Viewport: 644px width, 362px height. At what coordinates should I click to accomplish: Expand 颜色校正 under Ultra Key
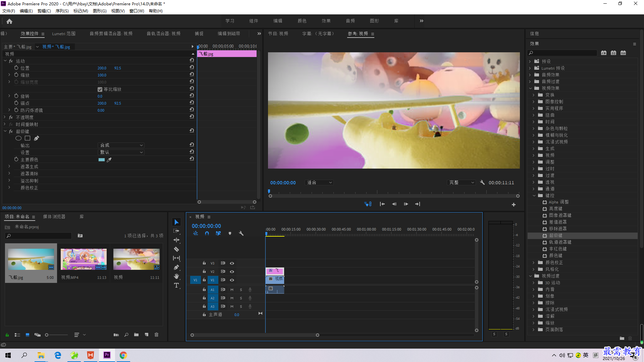click(9, 187)
